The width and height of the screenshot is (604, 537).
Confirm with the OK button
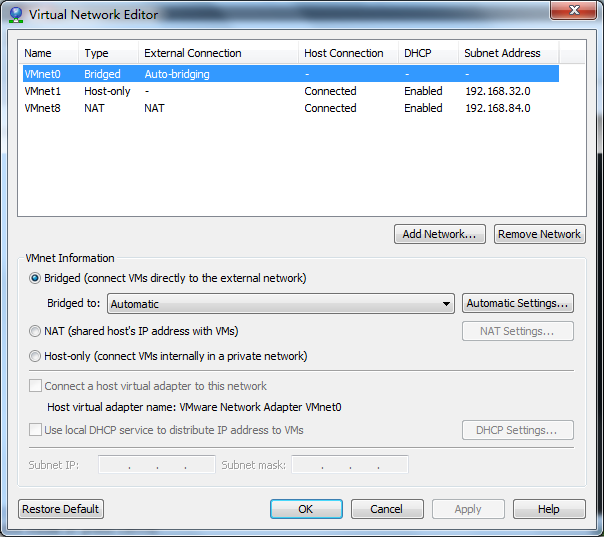coord(306,509)
